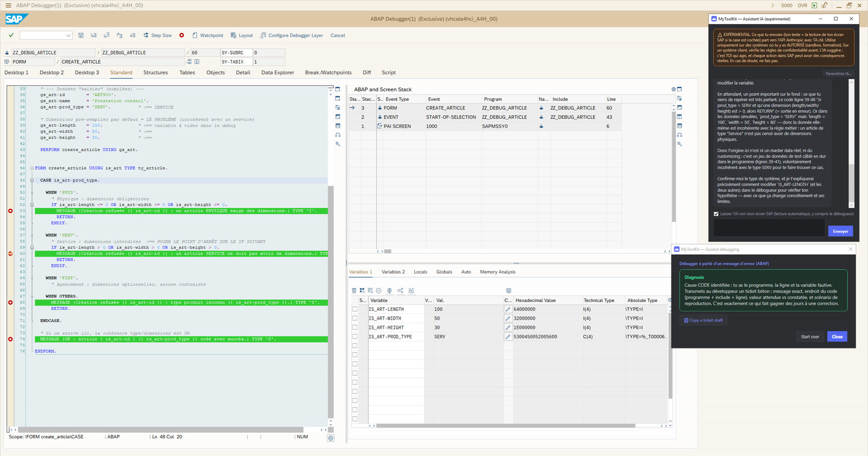Open the command field dropdown

tap(69, 35)
